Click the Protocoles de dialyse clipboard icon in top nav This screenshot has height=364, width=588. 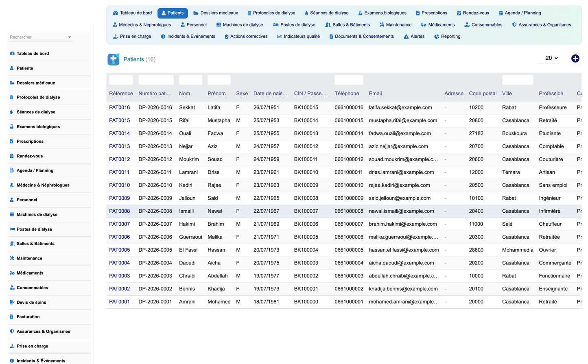point(249,13)
